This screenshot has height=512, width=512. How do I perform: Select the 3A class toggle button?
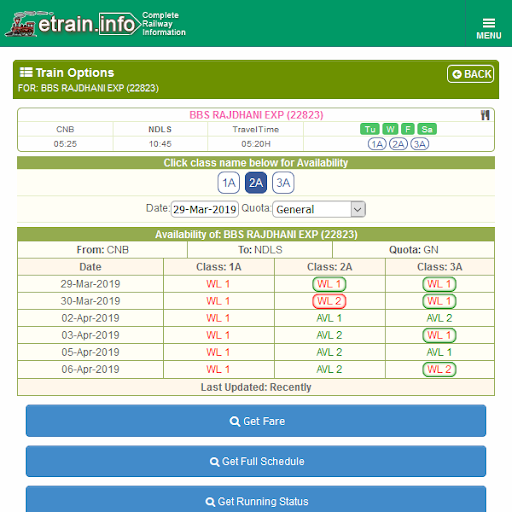click(283, 183)
